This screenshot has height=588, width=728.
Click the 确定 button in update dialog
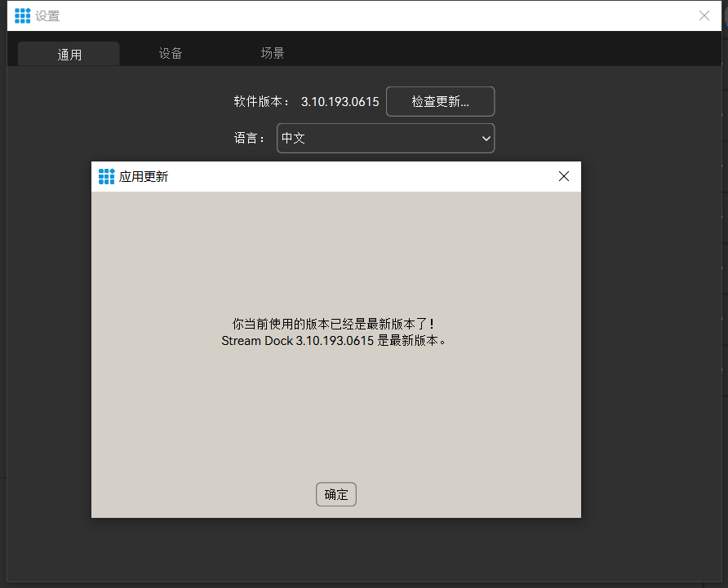point(335,494)
